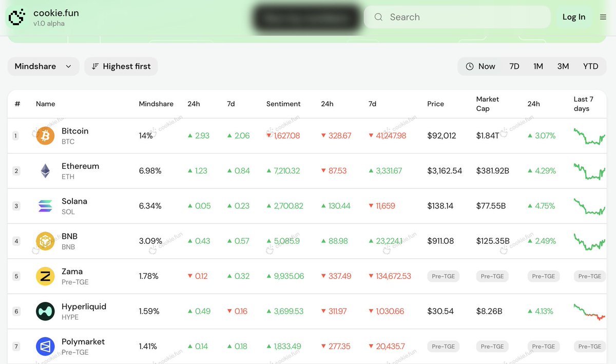This screenshot has width=616, height=364.
Task: Click the Hyperliquid logo icon
Action: [45, 311]
